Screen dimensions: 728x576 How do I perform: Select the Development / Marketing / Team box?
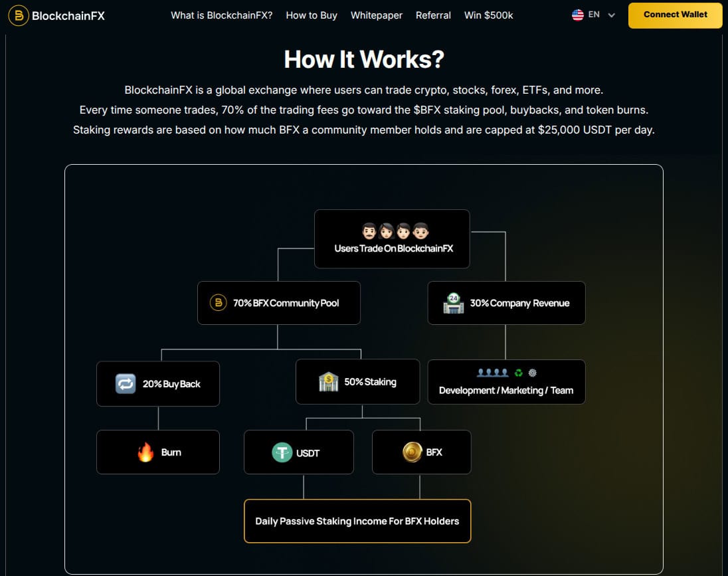coord(506,382)
